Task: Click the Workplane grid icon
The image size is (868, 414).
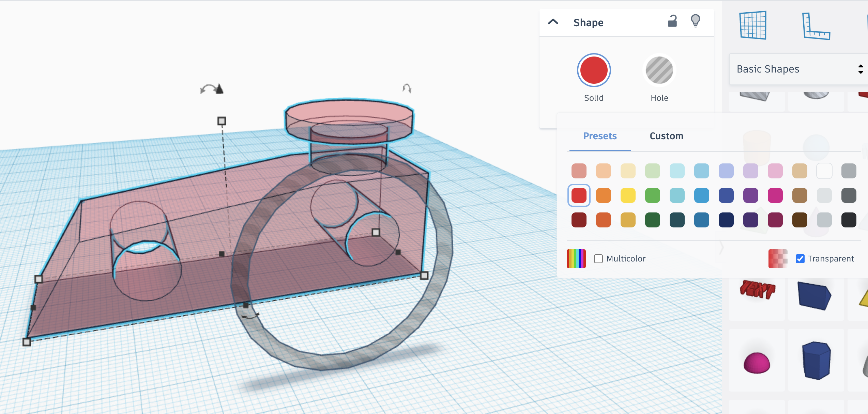Action: click(x=753, y=25)
